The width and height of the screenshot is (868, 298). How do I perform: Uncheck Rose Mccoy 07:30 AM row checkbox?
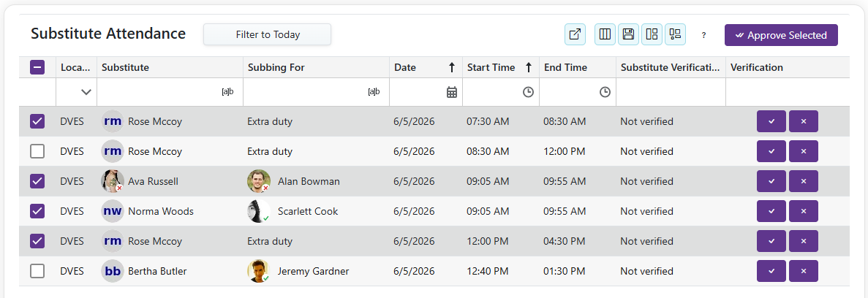37,121
